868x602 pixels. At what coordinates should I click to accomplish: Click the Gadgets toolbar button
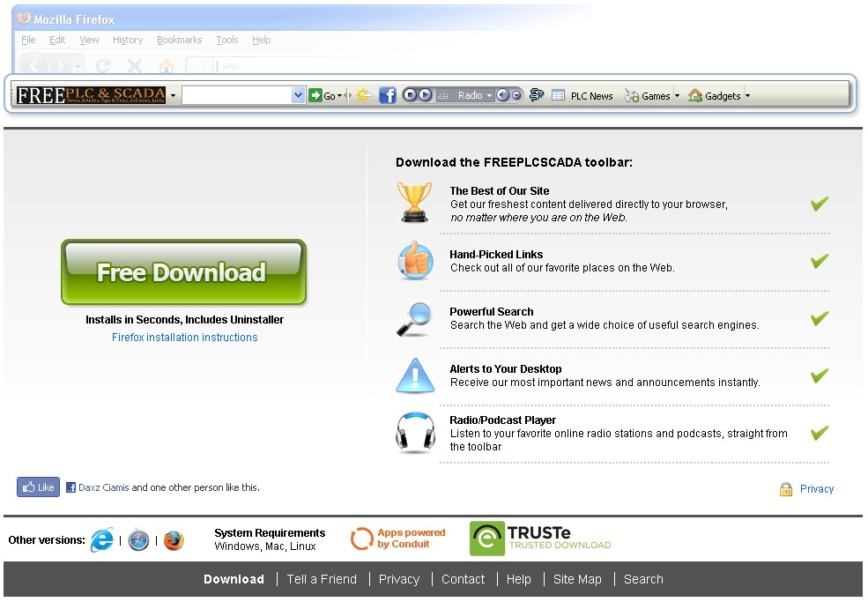click(x=714, y=96)
